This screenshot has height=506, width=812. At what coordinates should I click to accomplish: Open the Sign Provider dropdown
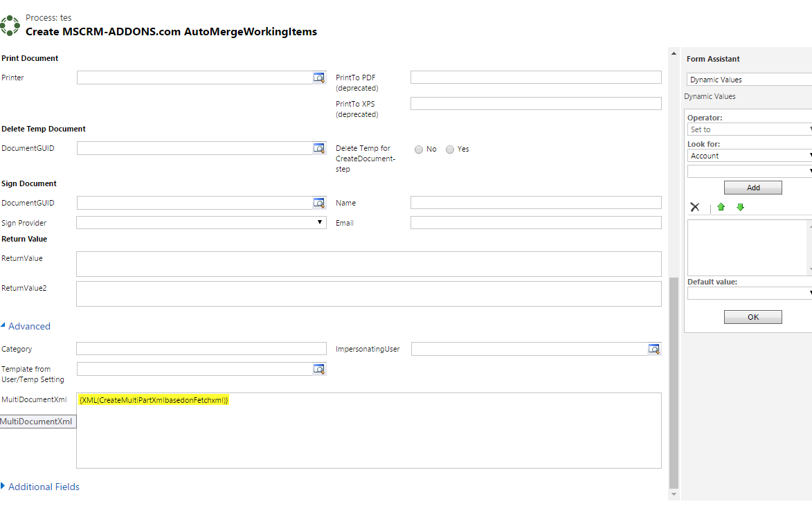pos(201,223)
